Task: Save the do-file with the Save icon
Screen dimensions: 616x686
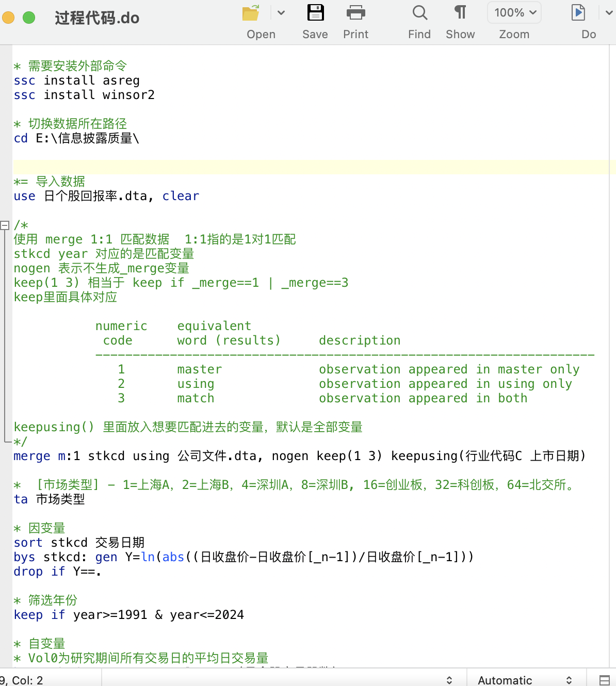Action: 315,13
